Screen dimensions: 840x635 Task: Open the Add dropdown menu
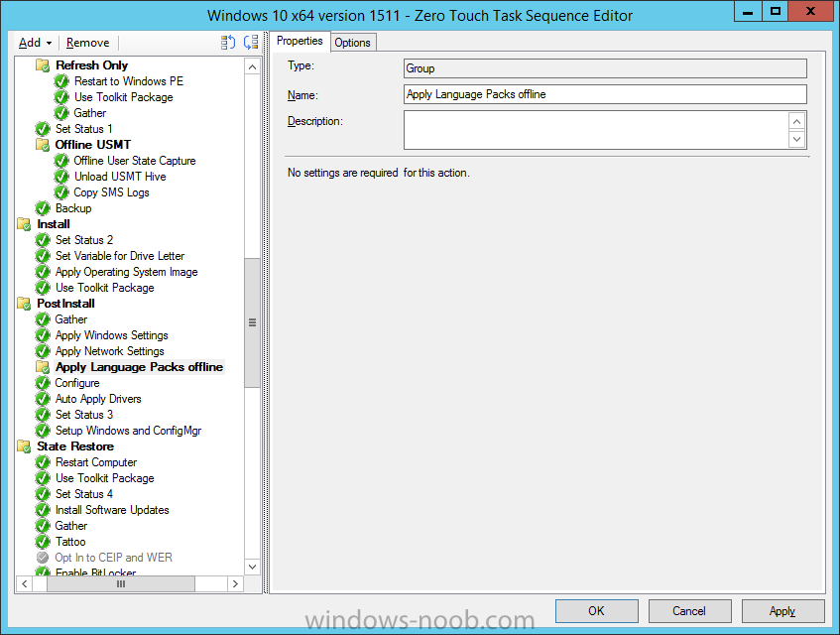[35, 43]
